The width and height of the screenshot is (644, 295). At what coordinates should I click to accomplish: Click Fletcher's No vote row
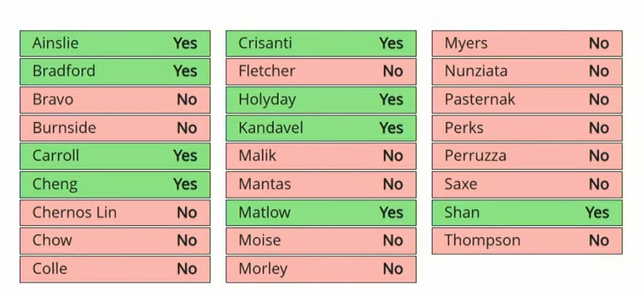pyautogui.click(x=320, y=71)
